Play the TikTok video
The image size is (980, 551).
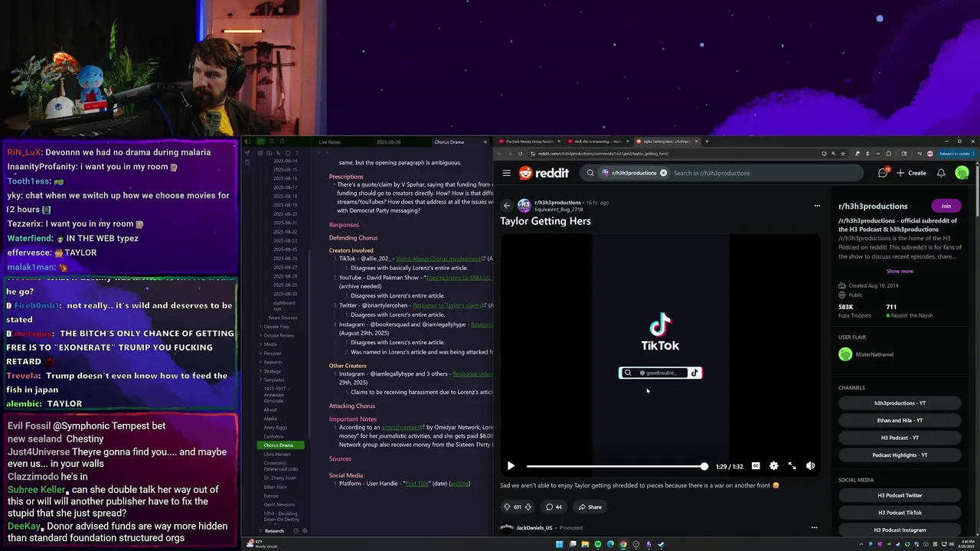click(x=511, y=466)
